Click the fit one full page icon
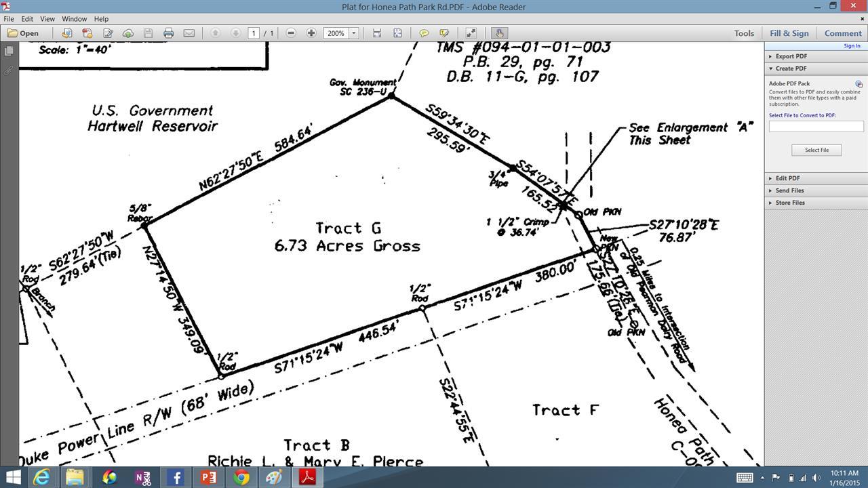The width and height of the screenshot is (868, 488). [397, 33]
